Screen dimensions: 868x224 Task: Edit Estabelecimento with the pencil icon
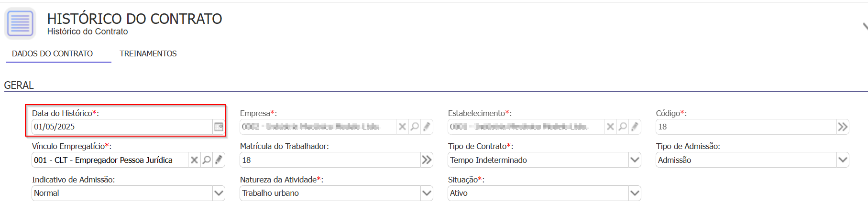[635, 127]
